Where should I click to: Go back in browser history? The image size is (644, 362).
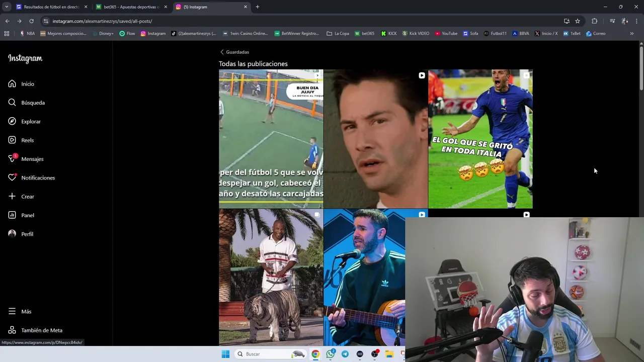pyautogui.click(x=7, y=21)
